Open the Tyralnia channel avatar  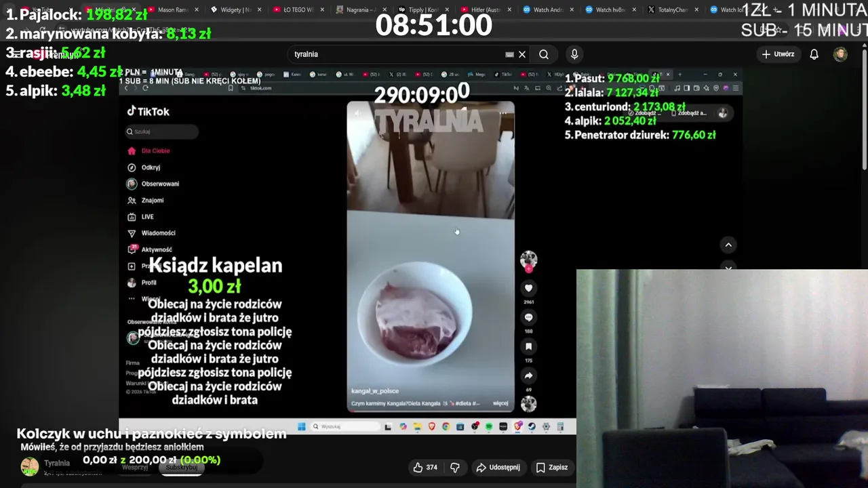click(x=30, y=466)
